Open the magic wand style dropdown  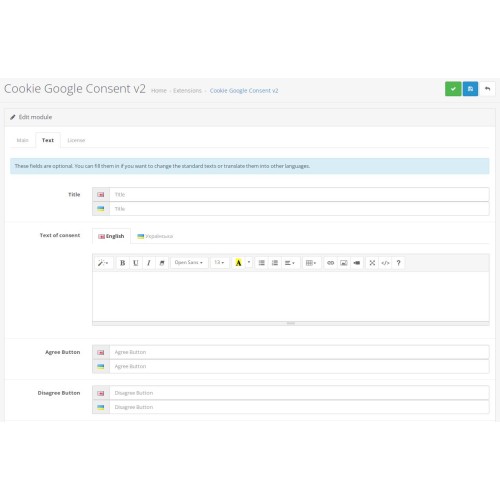pyautogui.click(x=103, y=263)
